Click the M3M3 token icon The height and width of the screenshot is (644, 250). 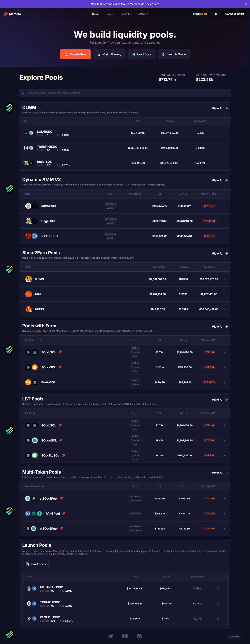pos(29,279)
